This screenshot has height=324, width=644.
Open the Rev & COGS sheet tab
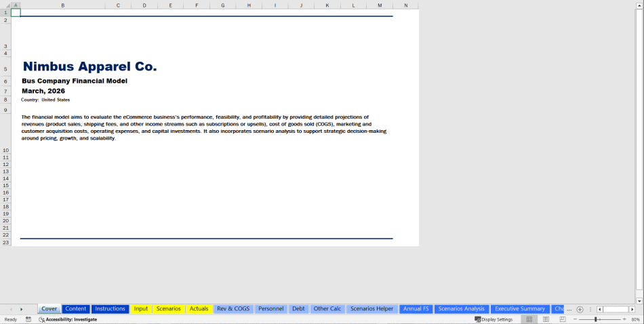[233, 309]
